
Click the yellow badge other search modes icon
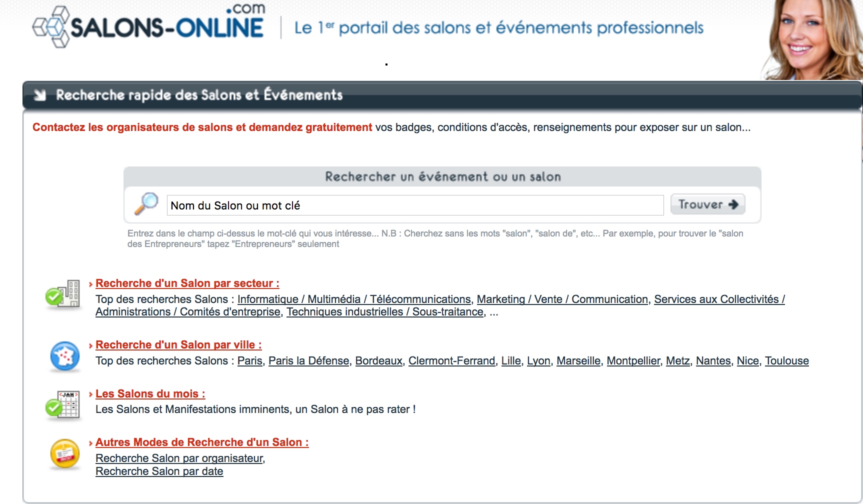tap(65, 453)
